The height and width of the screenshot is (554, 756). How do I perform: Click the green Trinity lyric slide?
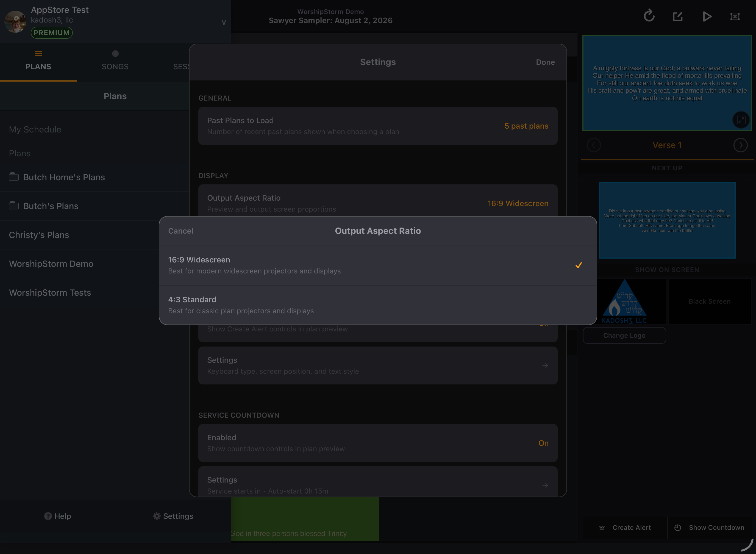[305, 519]
